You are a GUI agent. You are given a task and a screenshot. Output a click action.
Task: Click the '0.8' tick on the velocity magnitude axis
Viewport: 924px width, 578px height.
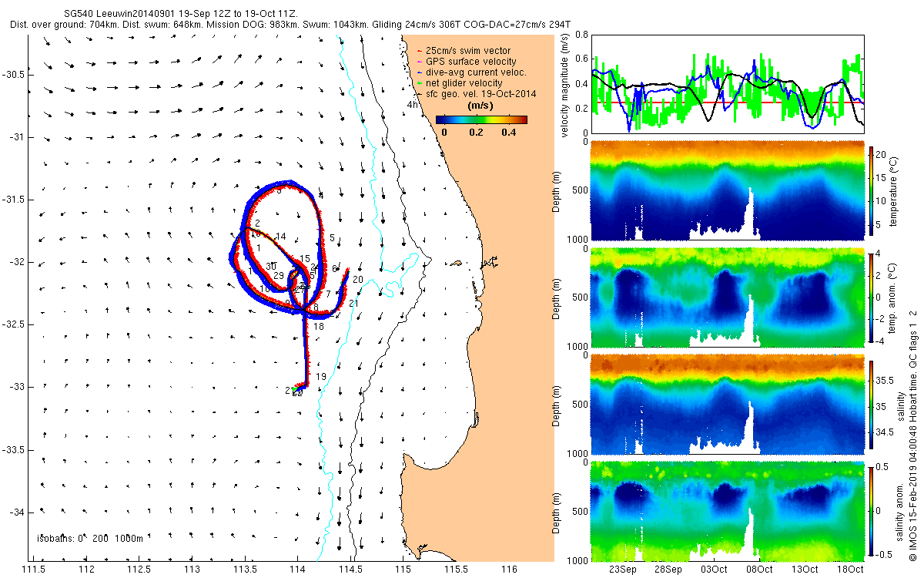(x=581, y=35)
